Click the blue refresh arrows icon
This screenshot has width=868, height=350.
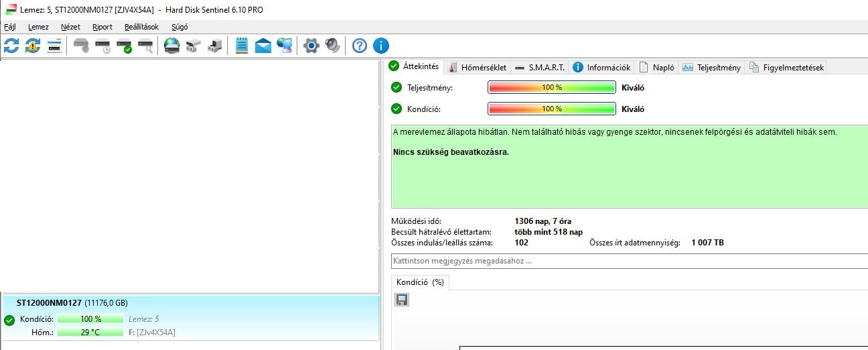pos(11,46)
